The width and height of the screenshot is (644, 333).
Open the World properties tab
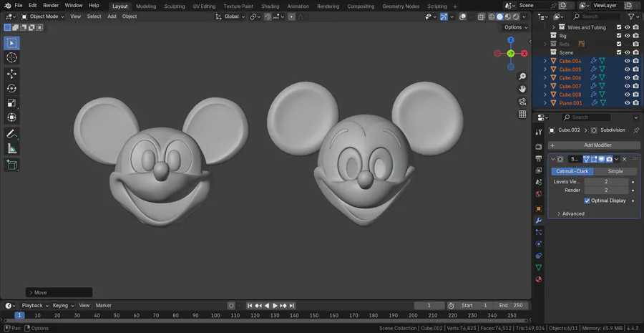[x=539, y=193]
